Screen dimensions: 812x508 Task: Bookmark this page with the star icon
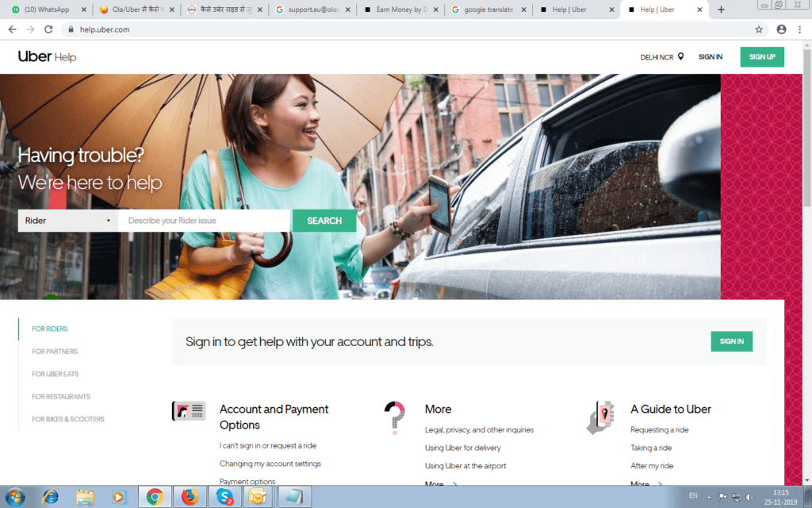[759, 29]
